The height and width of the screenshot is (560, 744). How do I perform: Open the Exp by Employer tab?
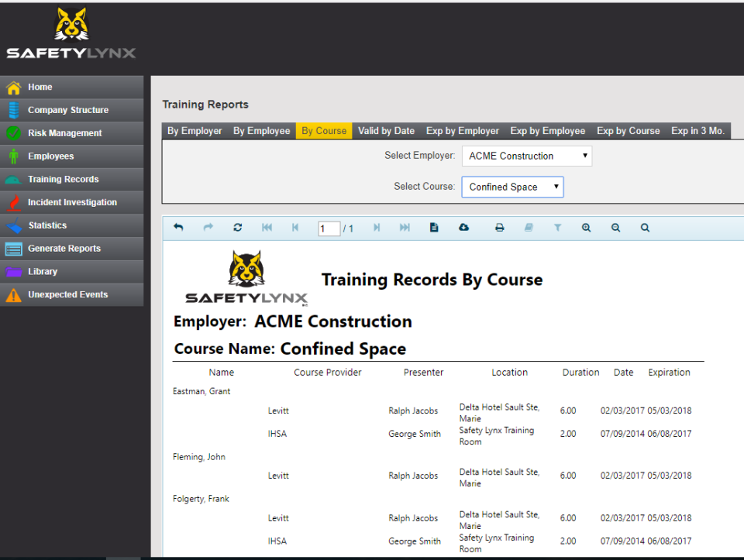(463, 131)
